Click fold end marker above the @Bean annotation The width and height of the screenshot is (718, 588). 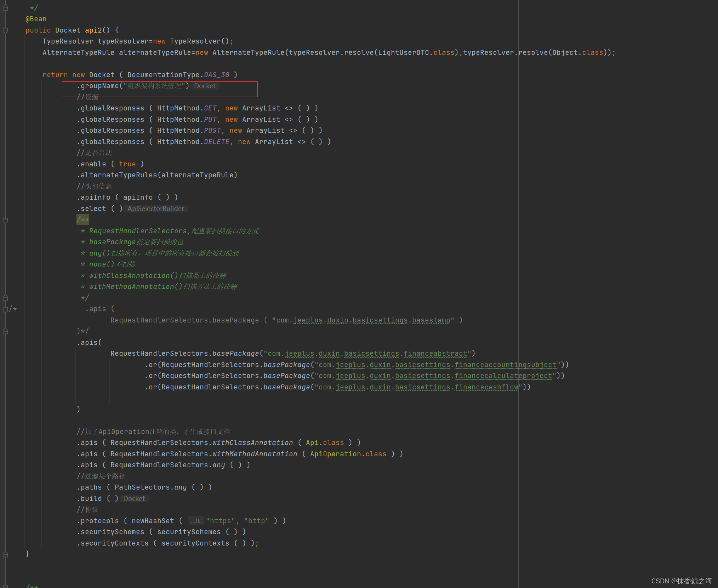pos(5,8)
